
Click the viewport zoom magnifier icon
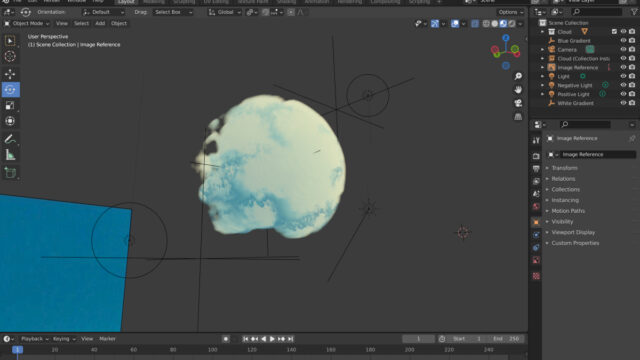(x=518, y=76)
